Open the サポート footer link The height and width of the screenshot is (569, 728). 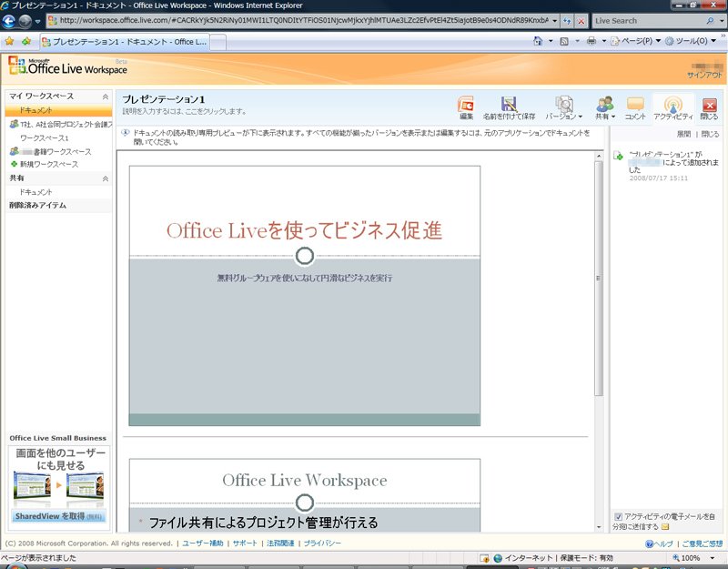pyautogui.click(x=245, y=544)
